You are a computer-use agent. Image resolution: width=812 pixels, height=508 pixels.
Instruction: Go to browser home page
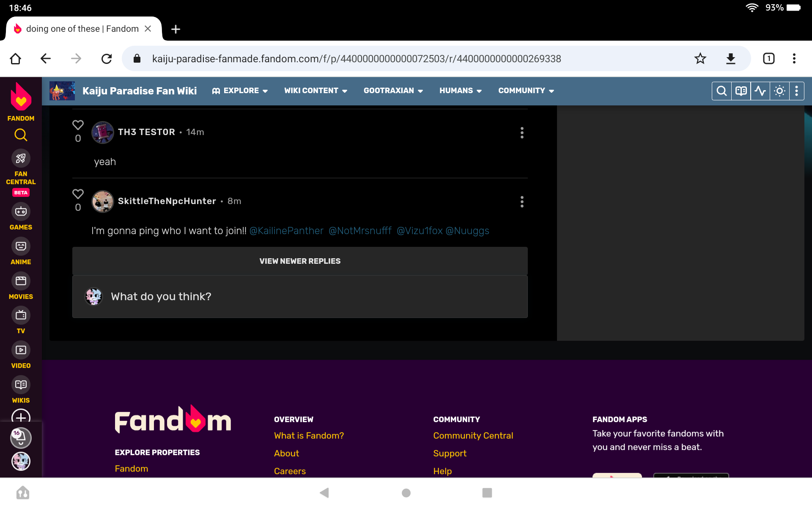click(16, 58)
